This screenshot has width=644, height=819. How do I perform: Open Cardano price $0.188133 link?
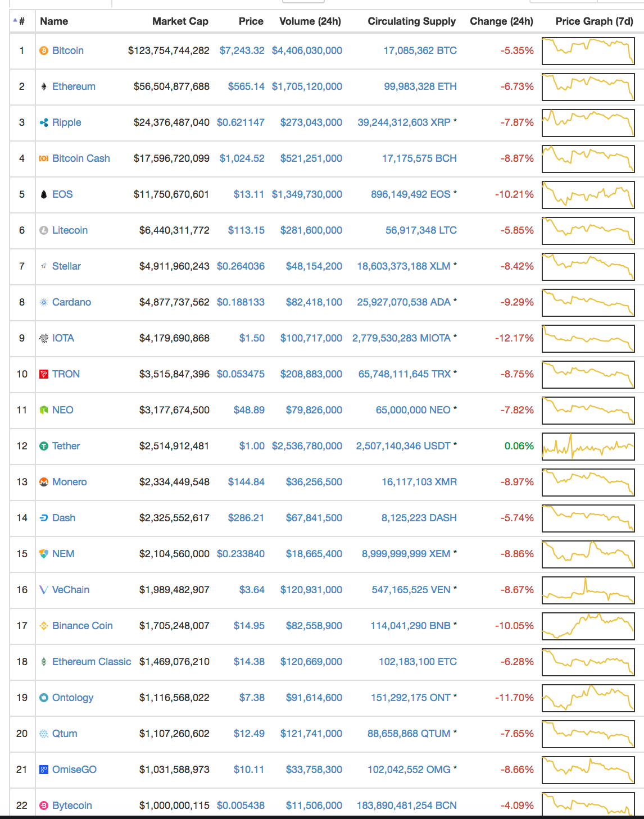[x=241, y=302]
